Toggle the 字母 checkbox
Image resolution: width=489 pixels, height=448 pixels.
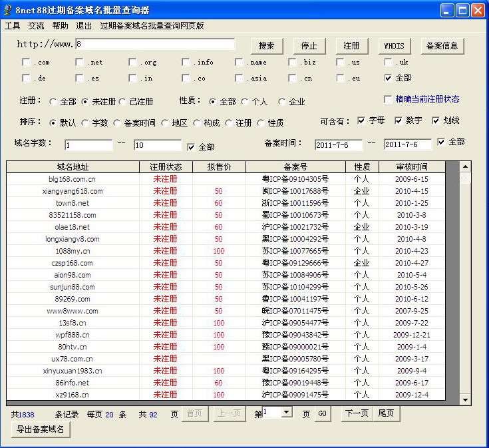[361, 120]
